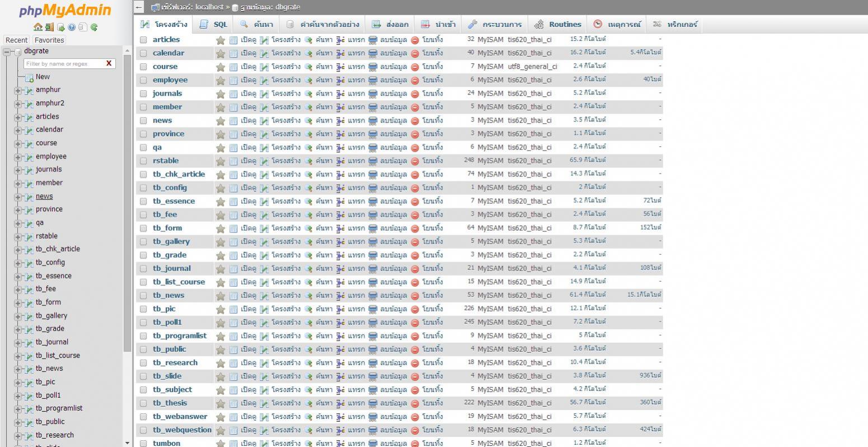Open the ค้นหา (Search) tab
The image size is (868, 447).
coord(256,24)
